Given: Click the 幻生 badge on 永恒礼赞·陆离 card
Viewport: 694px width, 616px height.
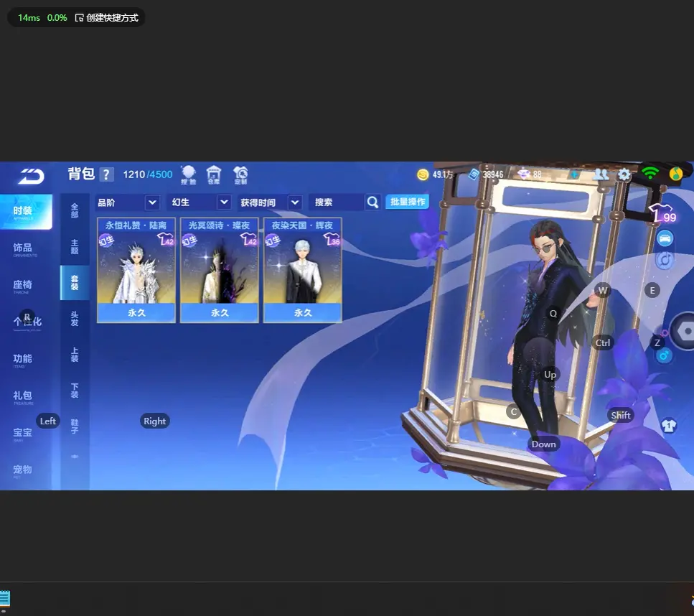Looking at the screenshot, I should click(106, 241).
